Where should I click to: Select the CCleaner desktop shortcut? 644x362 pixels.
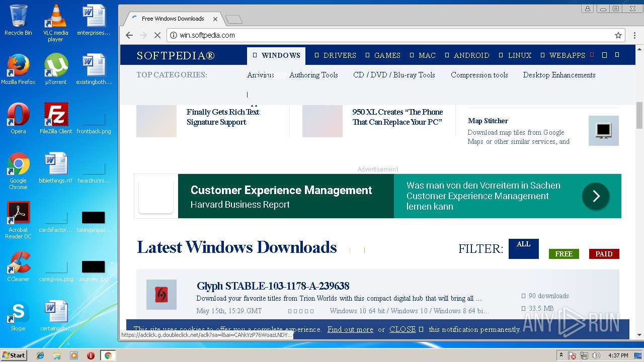[18, 266]
